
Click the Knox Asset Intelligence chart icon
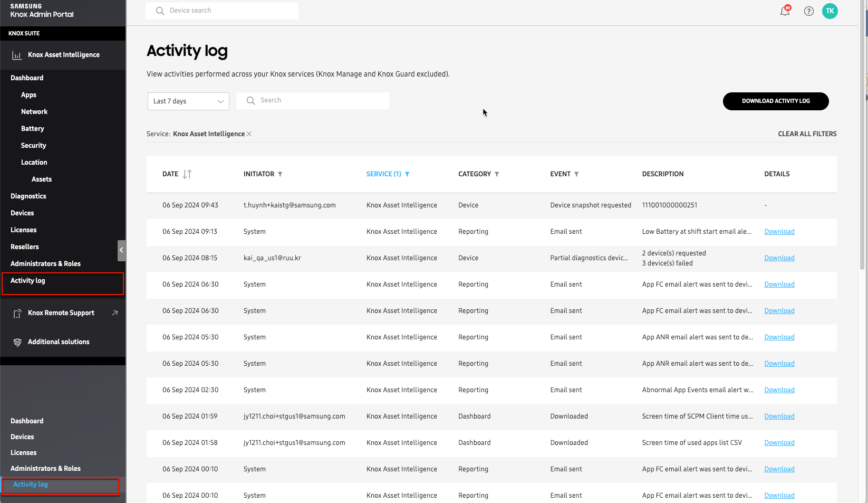tap(17, 55)
